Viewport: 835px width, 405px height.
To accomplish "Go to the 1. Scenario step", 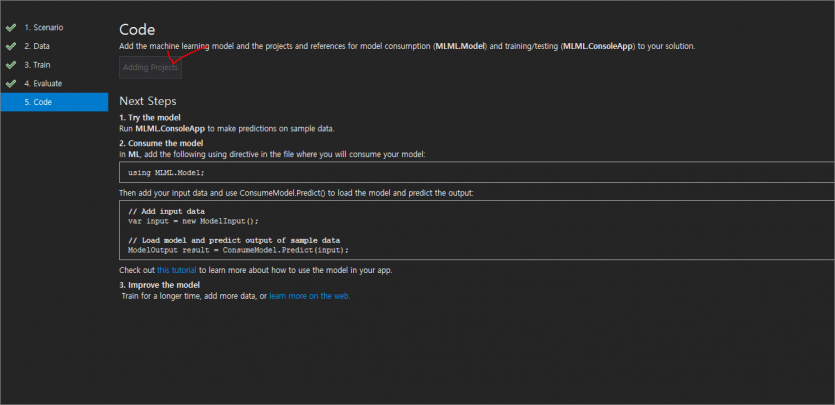I will click(x=44, y=27).
